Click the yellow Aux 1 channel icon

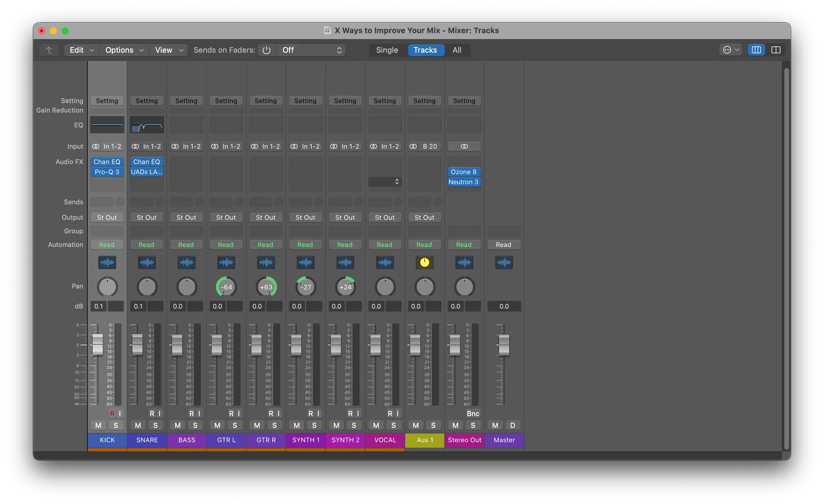424,263
